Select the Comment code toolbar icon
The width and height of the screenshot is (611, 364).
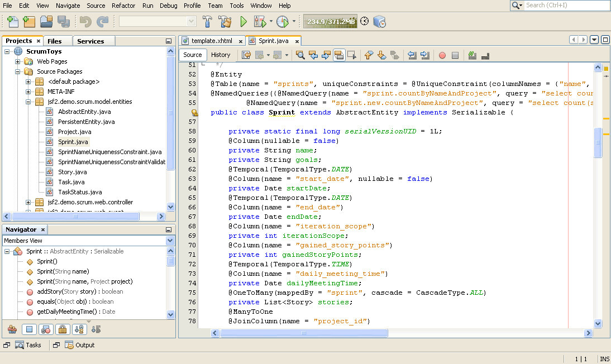coord(472,55)
